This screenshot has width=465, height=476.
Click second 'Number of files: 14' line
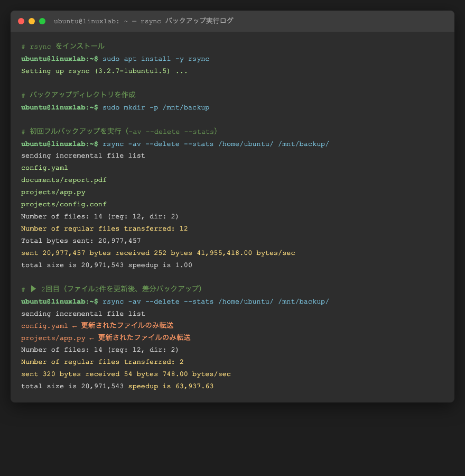tap(100, 350)
